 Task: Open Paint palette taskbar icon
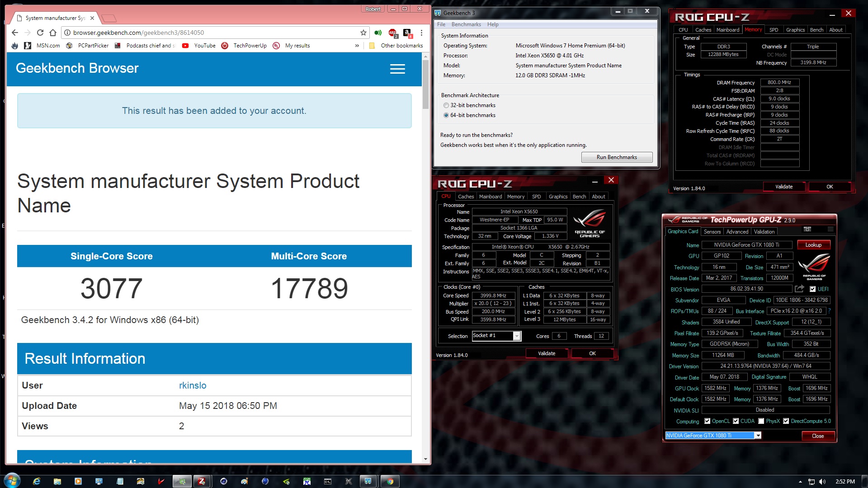point(245,481)
